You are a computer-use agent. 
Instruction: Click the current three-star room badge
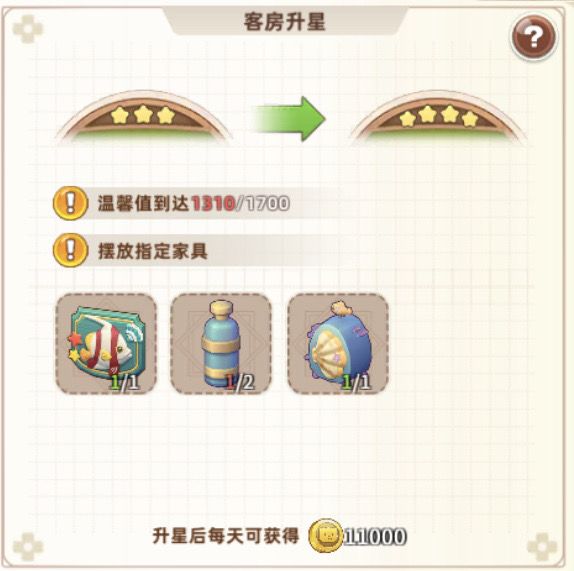point(144,116)
